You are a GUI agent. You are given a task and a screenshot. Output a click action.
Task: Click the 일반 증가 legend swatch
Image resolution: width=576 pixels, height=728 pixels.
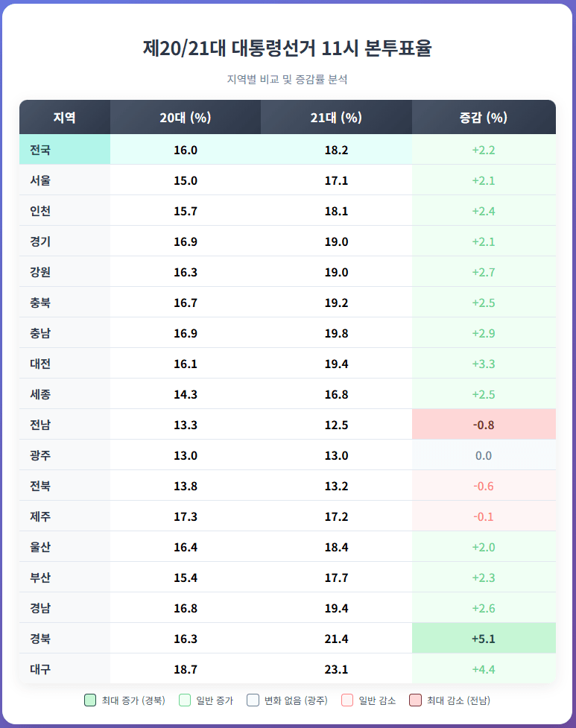186,700
